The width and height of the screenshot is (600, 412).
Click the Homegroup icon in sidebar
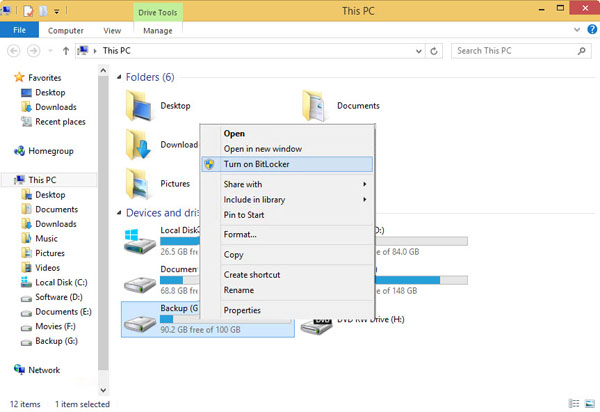(20, 151)
